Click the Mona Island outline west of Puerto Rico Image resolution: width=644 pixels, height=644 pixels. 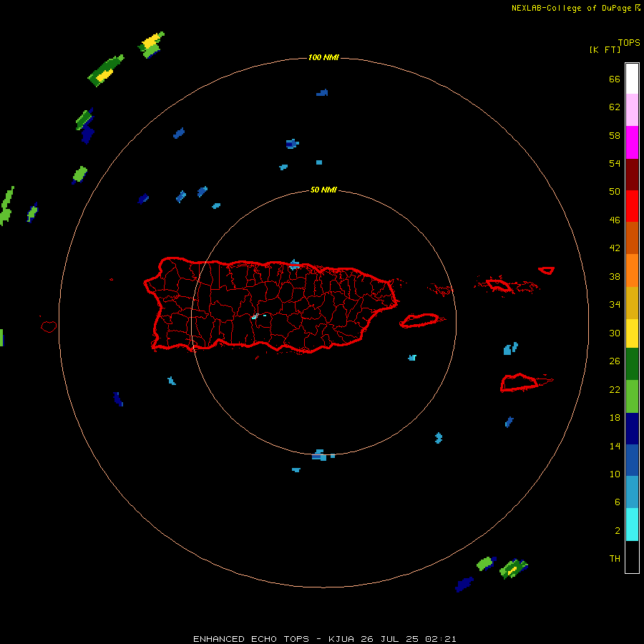click(x=49, y=326)
